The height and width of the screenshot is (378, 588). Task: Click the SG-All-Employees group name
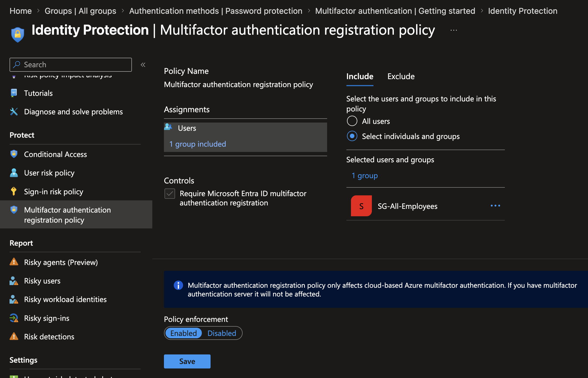pos(407,206)
